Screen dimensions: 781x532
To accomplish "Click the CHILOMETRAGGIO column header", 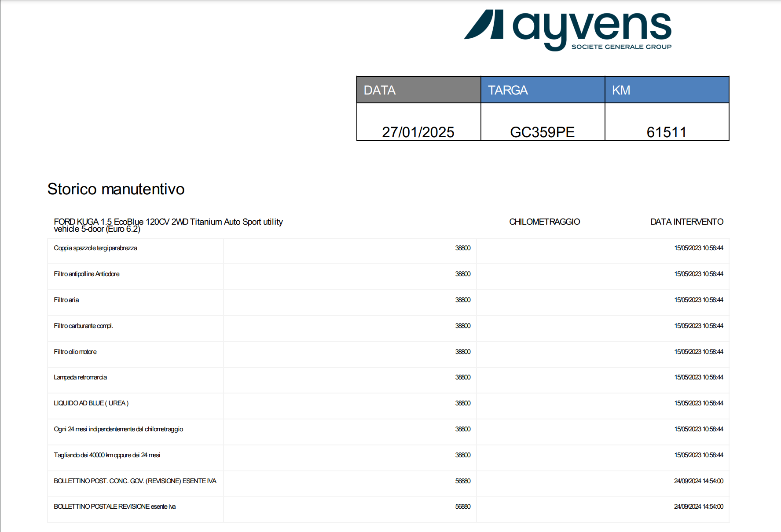I will coord(544,222).
